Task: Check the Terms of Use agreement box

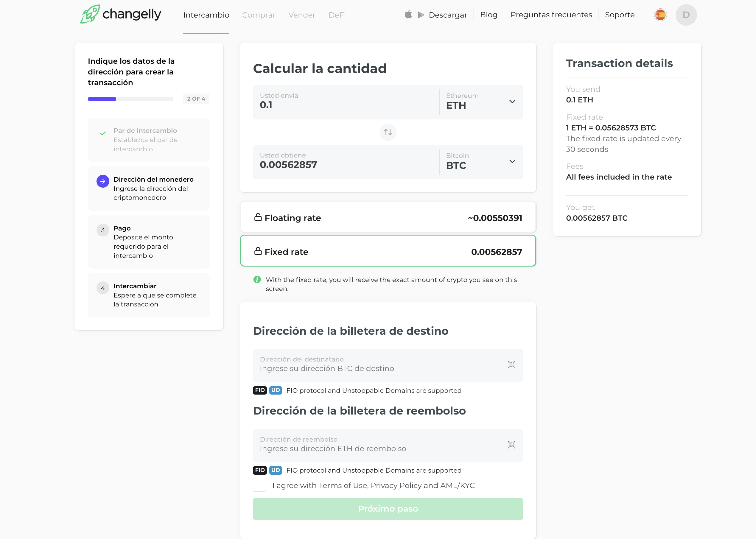Action: 259,485
